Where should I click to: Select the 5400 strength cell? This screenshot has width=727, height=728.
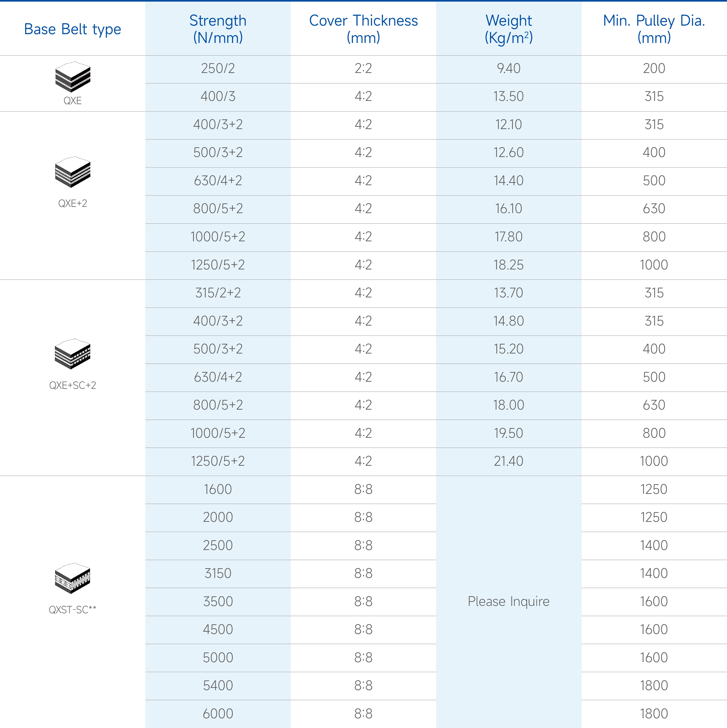[218, 686]
